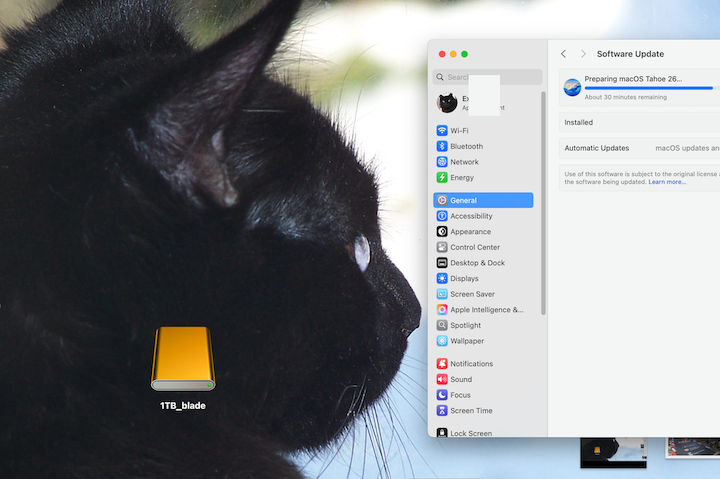Open the Desktop & Dock icon
The height and width of the screenshot is (479, 720).
coord(442,263)
